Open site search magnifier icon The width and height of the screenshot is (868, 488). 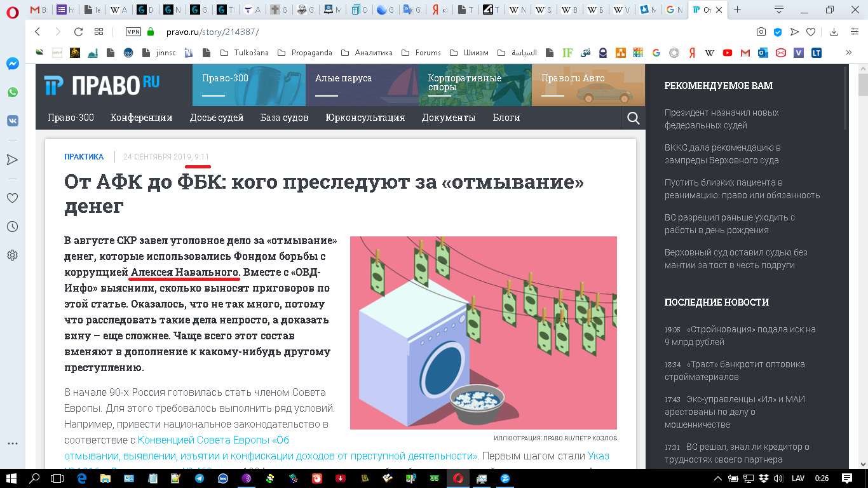(633, 118)
